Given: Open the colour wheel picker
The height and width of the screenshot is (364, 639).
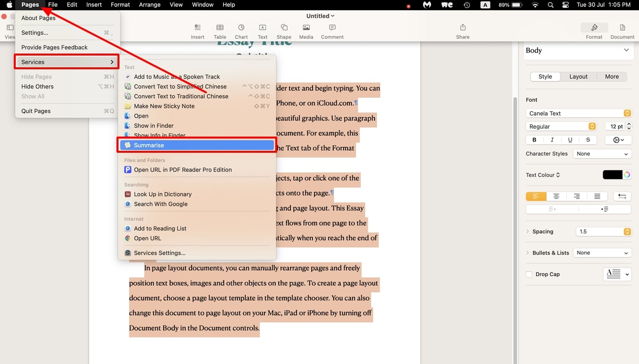Looking at the screenshot, I should 627,175.
